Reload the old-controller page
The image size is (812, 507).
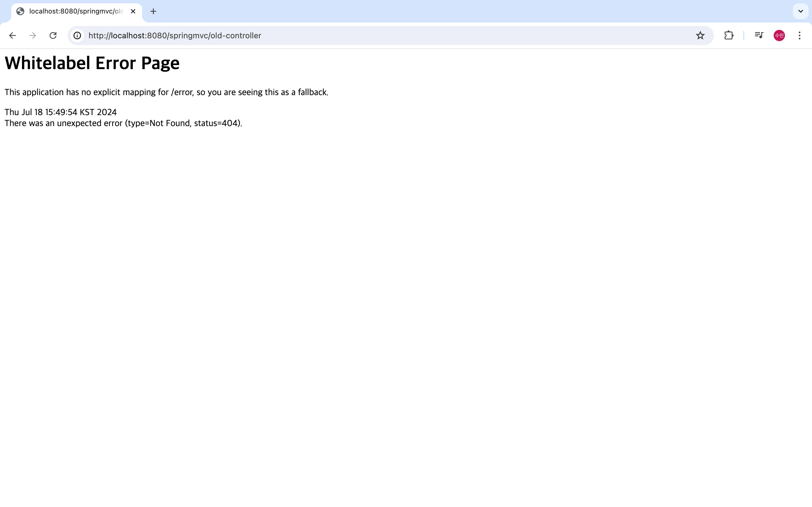click(x=53, y=35)
